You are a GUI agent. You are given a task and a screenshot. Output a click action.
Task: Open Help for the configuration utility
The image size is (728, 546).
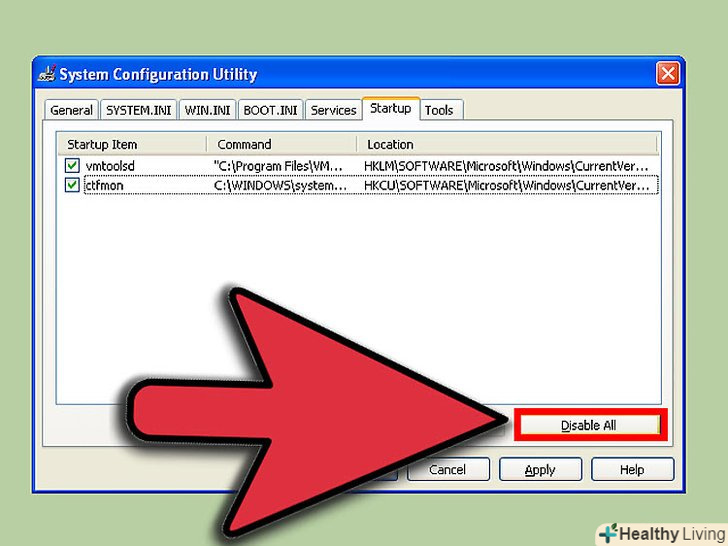(x=632, y=469)
